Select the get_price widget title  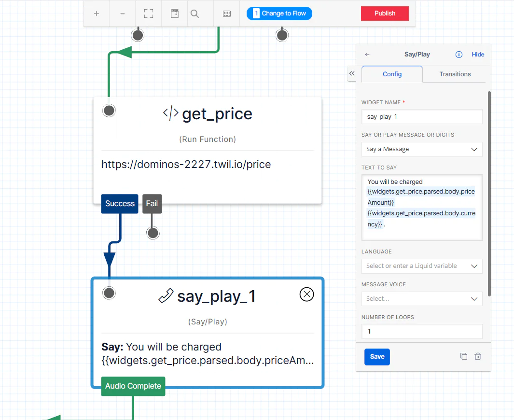coord(217,114)
